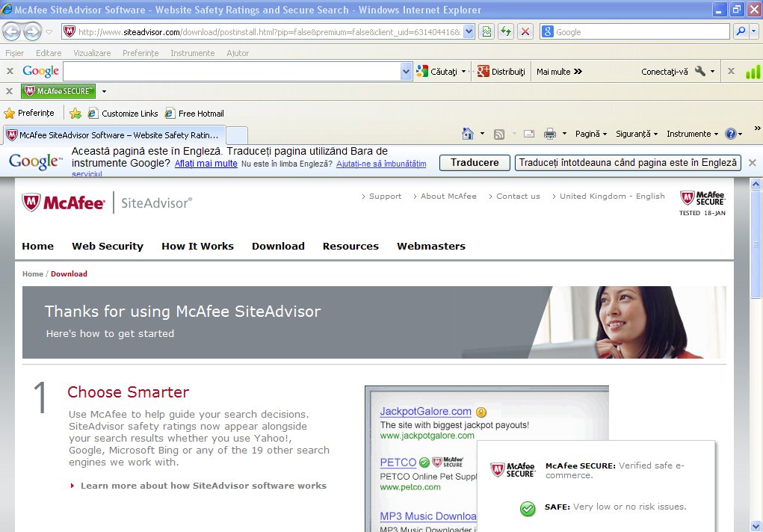Screen dimensions: 763x532
Task: Open the Ajutor menu
Action: coord(238,53)
